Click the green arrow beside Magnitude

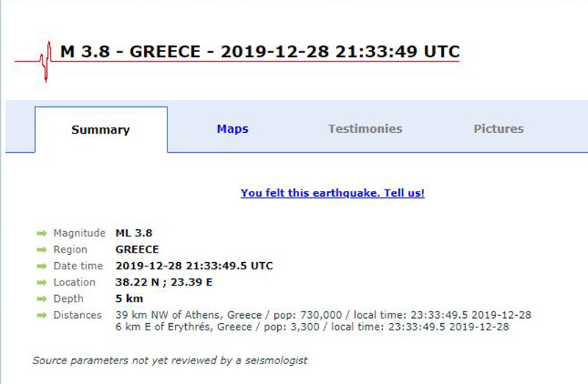point(42,233)
